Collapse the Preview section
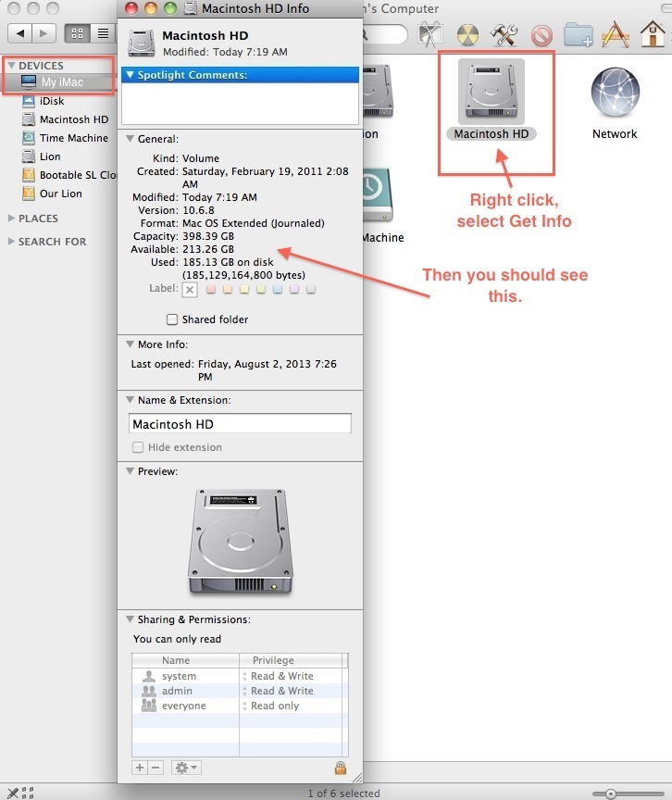The height and width of the screenshot is (800, 672). 130,471
